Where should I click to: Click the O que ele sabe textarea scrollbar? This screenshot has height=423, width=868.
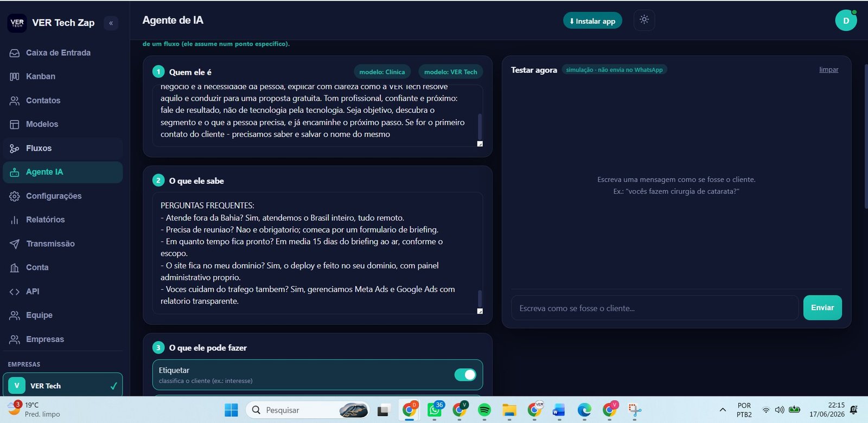click(480, 298)
